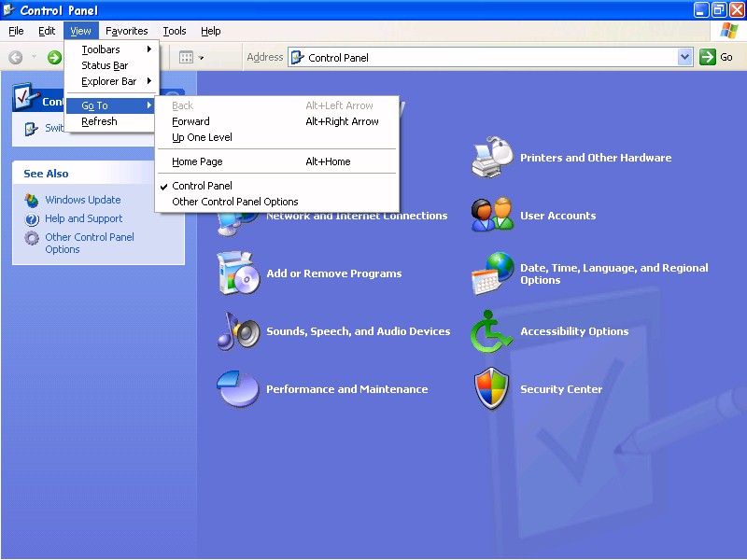
Task: Open the Add or Remove Programs icon
Action: [238, 273]
